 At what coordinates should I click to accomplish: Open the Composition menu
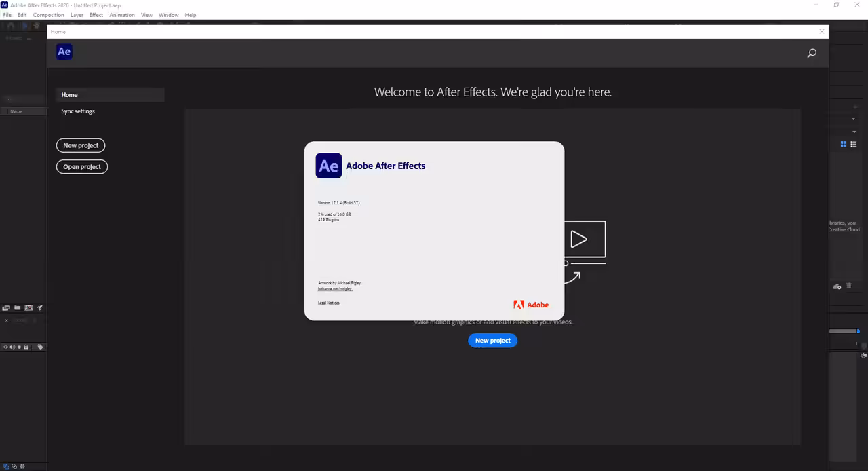pyautogui.click(x=48, y=14)
